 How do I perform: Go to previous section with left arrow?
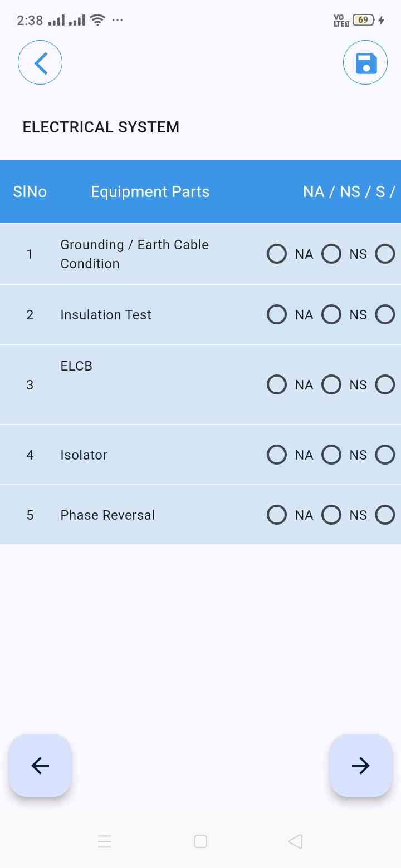click(40, 766)
